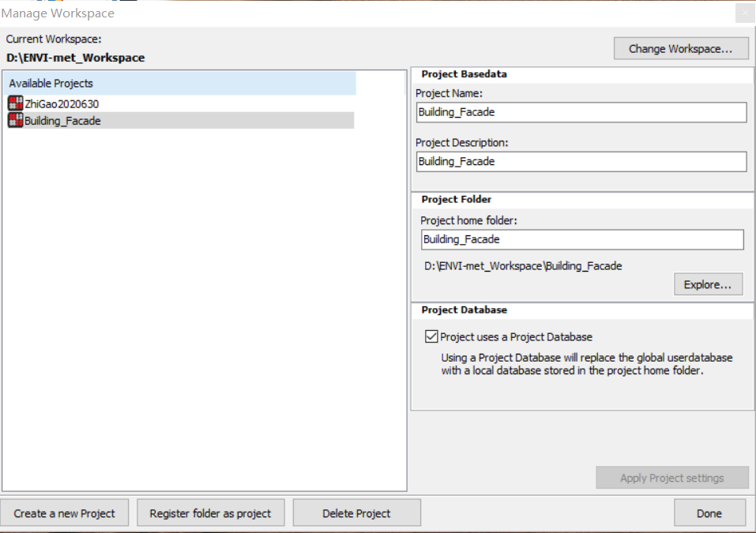Select the Building_Facade project name in list
756x533 pixels.
pos(62,121)
